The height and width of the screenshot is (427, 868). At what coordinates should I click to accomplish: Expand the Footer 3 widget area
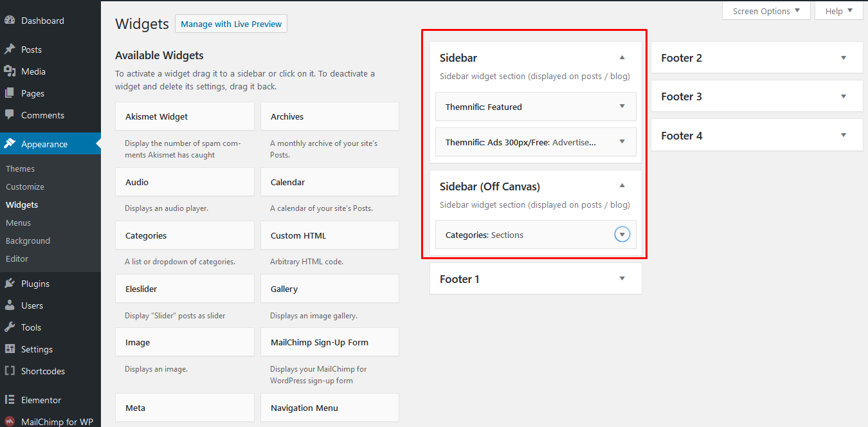pos(844,97)
